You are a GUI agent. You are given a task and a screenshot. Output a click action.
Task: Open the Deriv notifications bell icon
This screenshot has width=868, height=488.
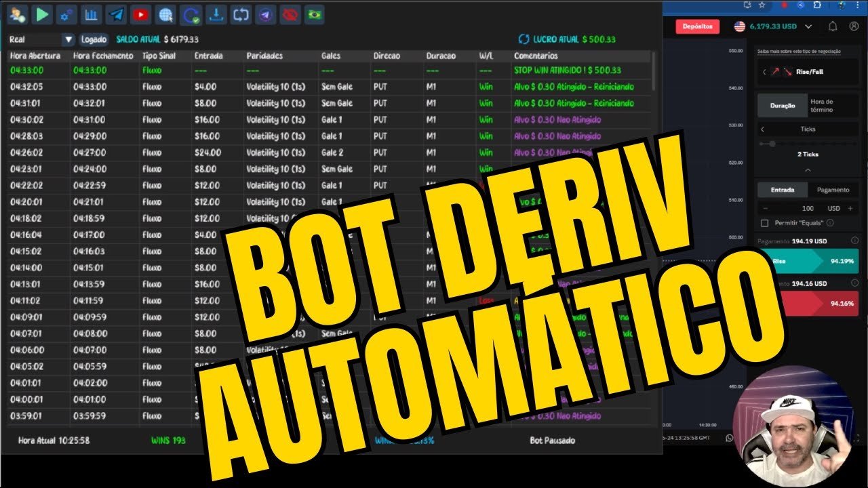click(x=833, y=26)
